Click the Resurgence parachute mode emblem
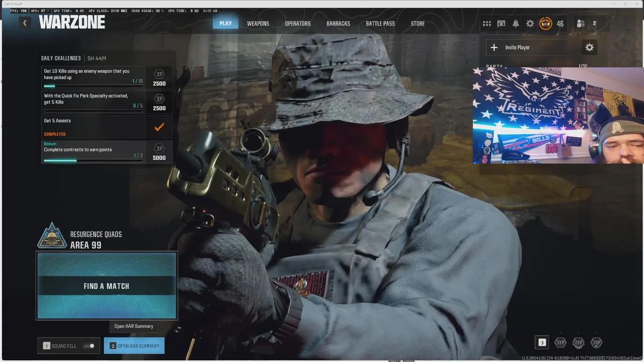The image size is (644, 362). coord(52,236)
